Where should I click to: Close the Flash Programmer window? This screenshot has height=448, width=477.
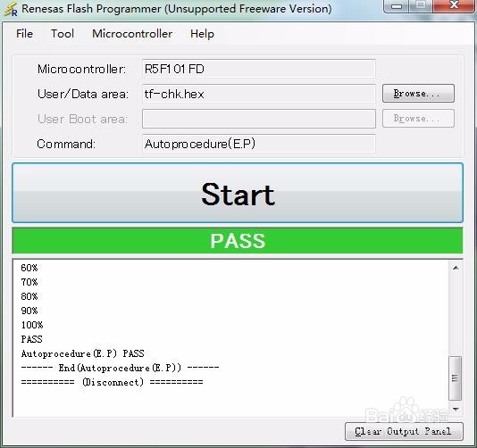tap(454, 5)
